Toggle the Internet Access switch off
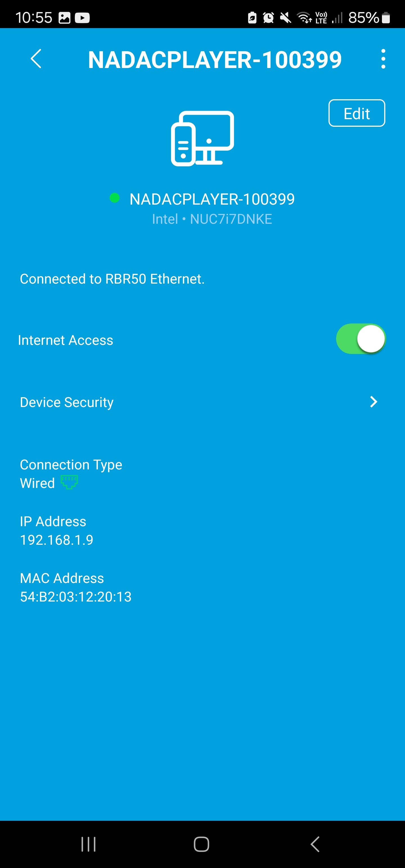Screen dimensions: 405x868 coord(361,339)
